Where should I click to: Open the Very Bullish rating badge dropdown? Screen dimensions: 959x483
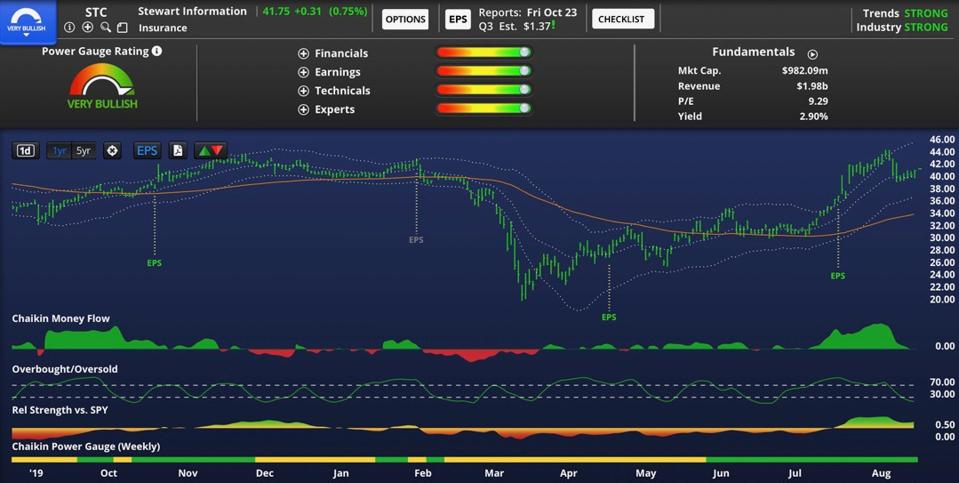[28, 22]
